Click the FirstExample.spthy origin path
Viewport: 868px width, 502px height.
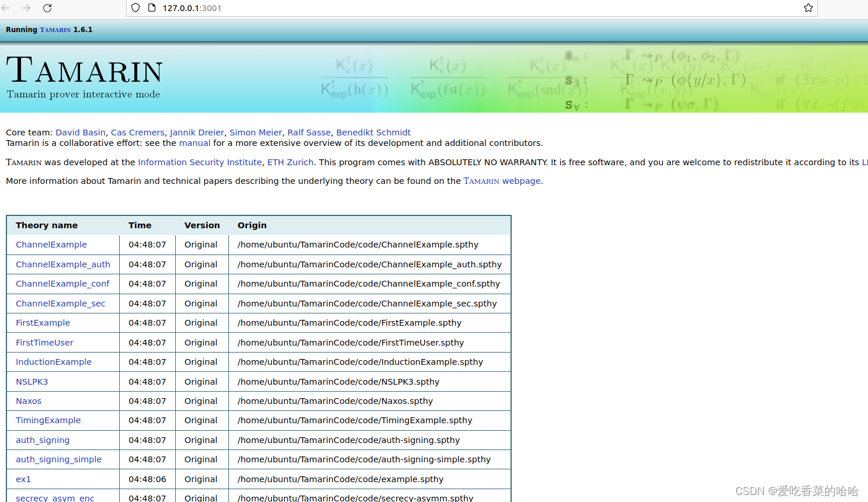tap(349, 323)
